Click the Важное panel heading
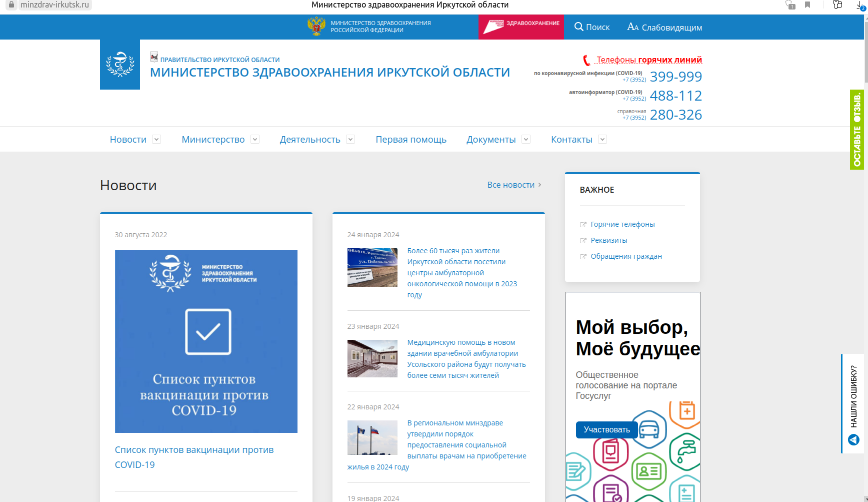Viewport: 868px width, 502px height. (x=597, y=190)
